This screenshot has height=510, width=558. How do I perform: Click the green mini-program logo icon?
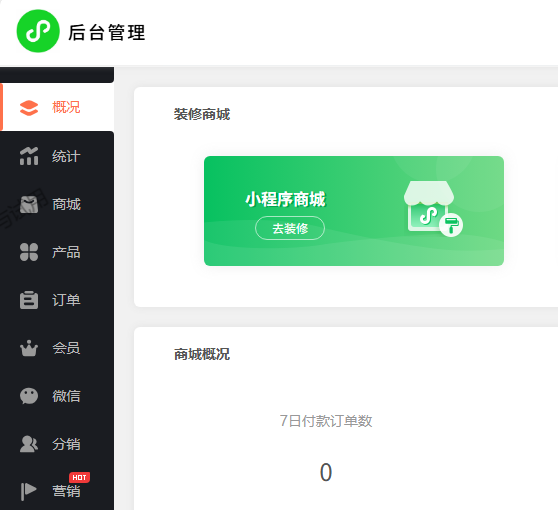38,31
